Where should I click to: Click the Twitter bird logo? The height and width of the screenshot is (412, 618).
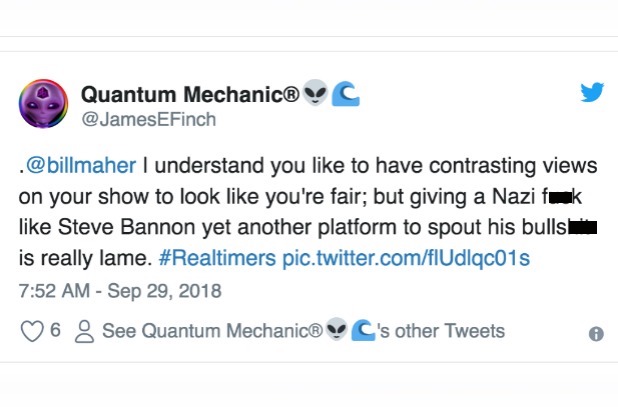[592, 93]
